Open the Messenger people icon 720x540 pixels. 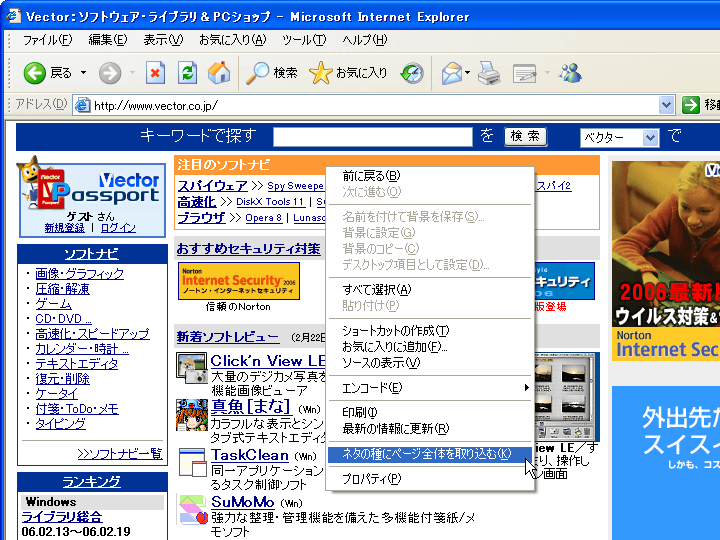click(x=570, y=73)
